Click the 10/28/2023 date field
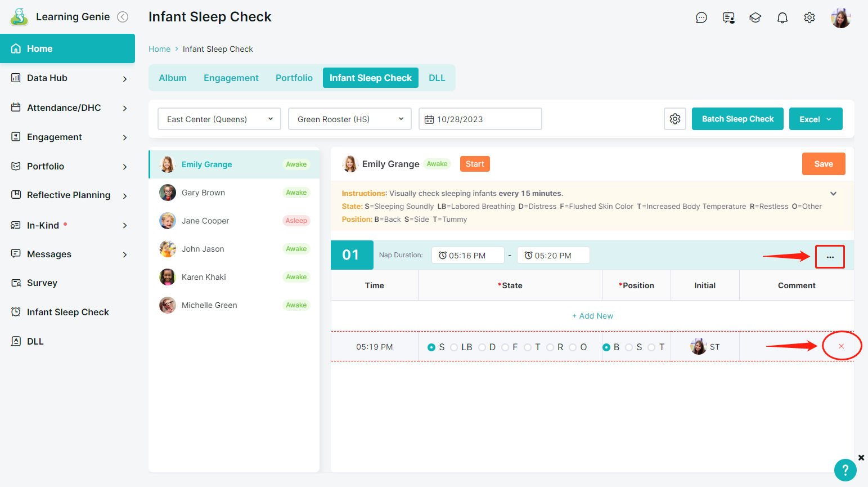This screenshot has width=868, height=487. pyautogui.click(x=480, y=119)
